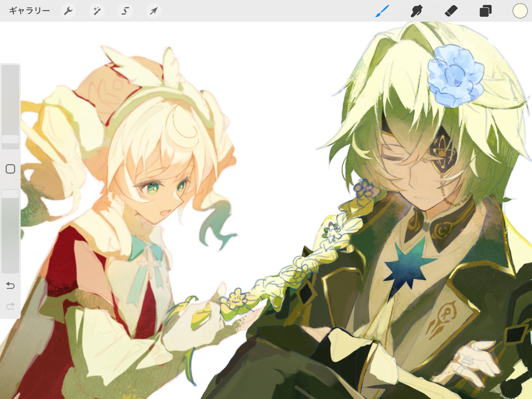Viewport: 532px width, 399px height.
Task: Click the brush size slider handle
Action: 10,139
